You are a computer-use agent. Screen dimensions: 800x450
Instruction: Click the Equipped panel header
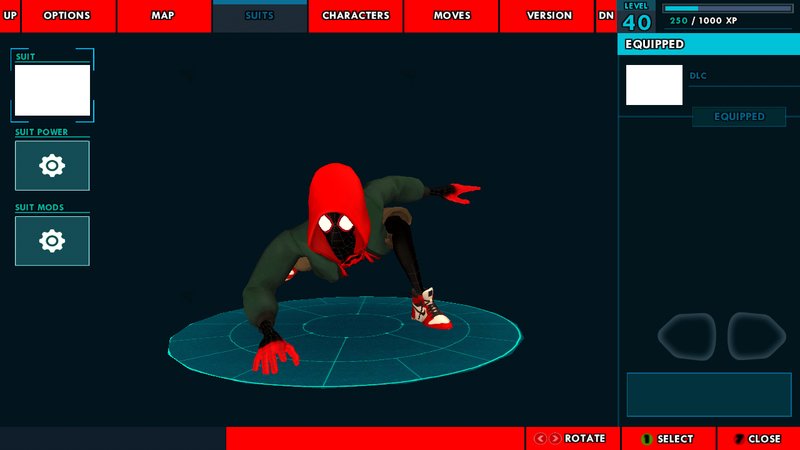click(709, 44)
